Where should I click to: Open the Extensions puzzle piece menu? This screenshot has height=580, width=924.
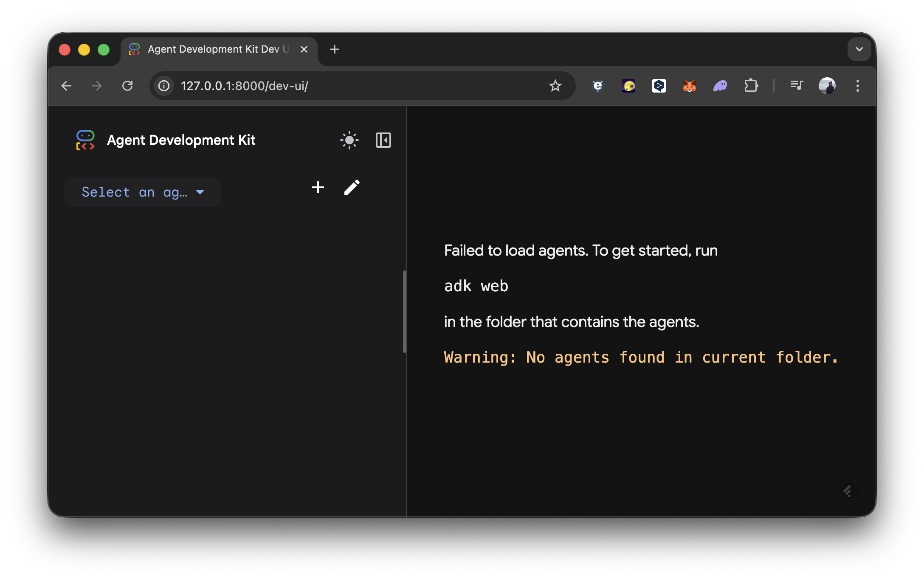[x=751, y=86]
